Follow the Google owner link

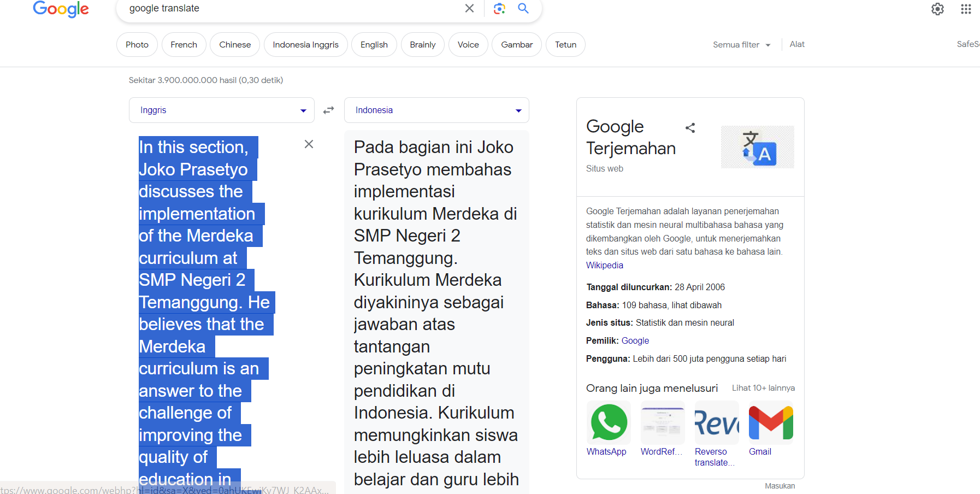635,340
